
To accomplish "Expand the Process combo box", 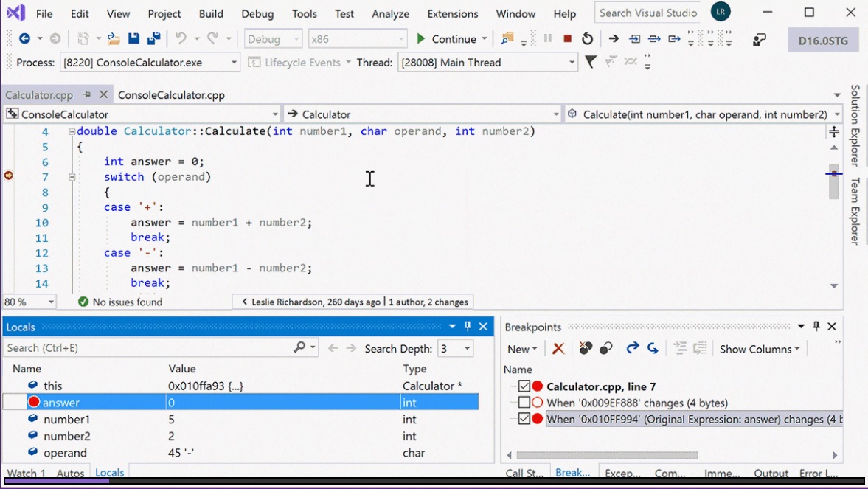I will pyautogui.click(x=234, y=63).
